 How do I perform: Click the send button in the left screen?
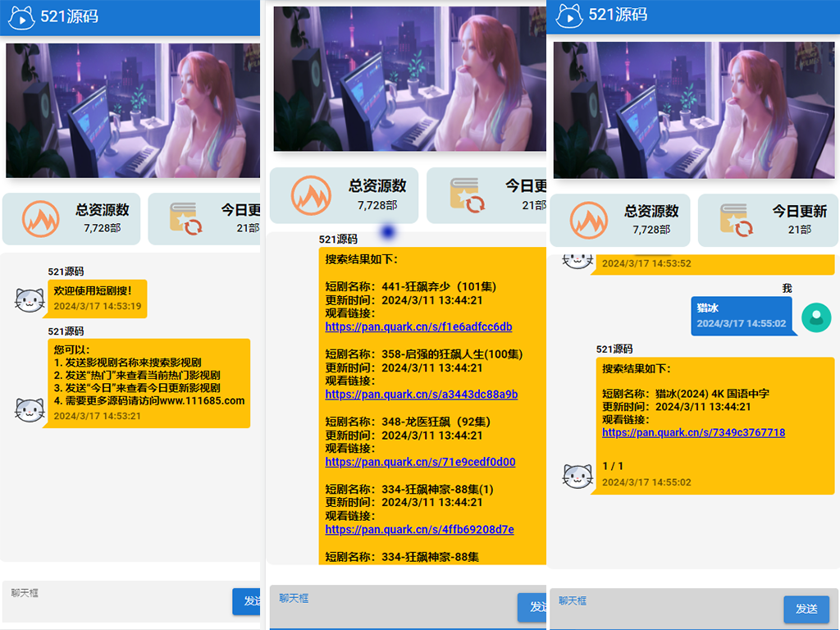[x=246, y=601]
